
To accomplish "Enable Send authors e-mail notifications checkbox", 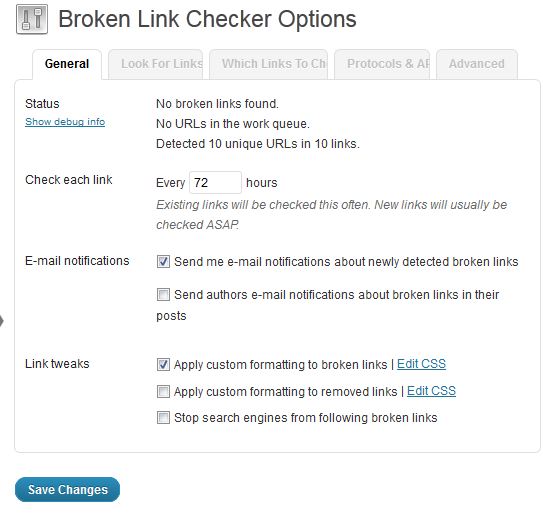I will [163, 295].
